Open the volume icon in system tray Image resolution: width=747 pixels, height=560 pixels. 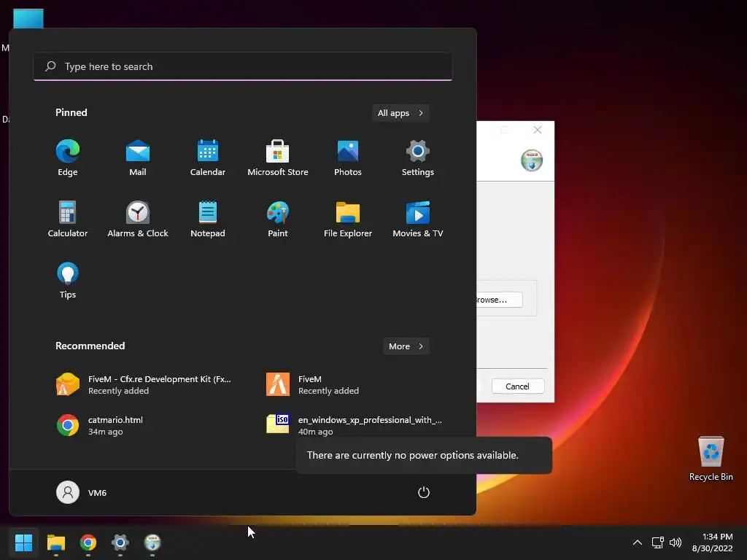pyautogui.click(x=676, y=542)
